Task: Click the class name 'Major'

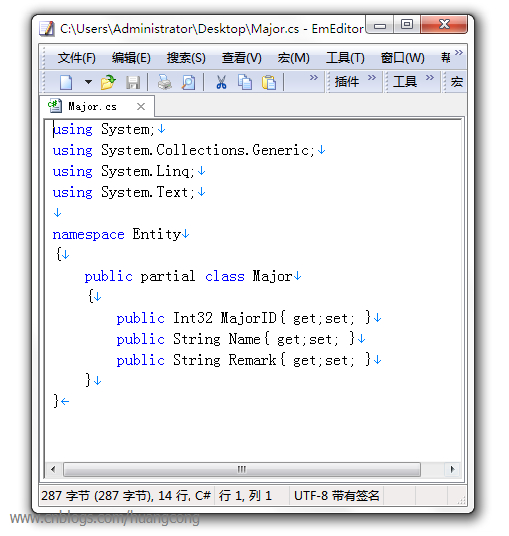Action: [x=272, y=277]
